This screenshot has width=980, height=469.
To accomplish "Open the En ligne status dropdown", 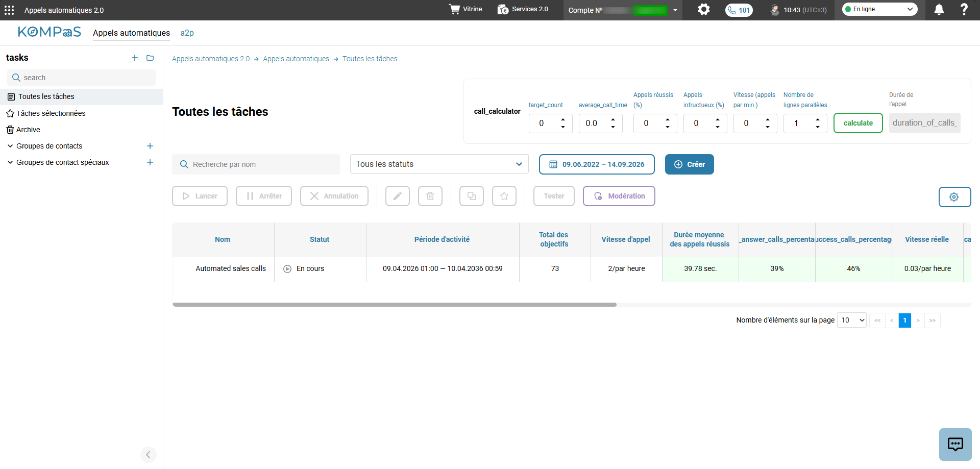I will [x=879, y=9].
